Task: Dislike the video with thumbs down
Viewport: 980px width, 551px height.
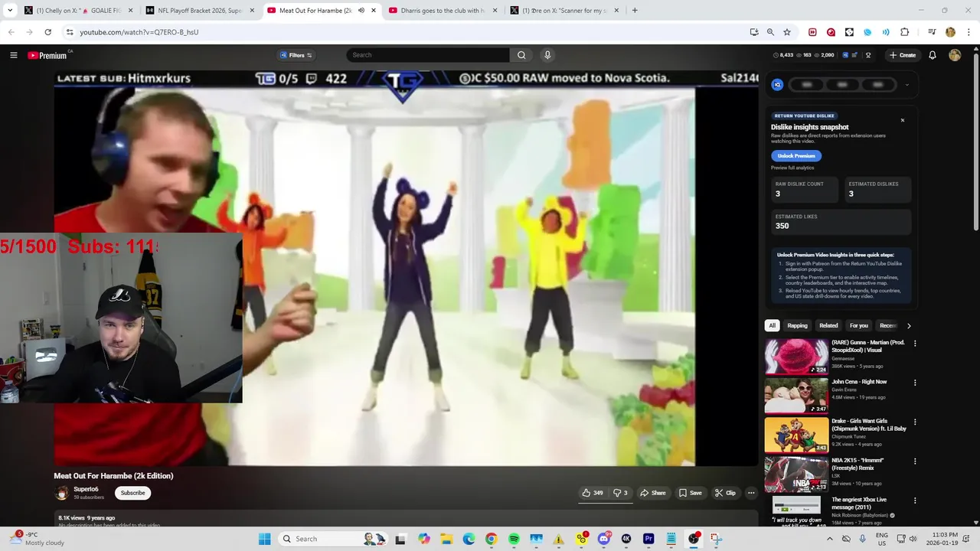Action: coord(621,493)
